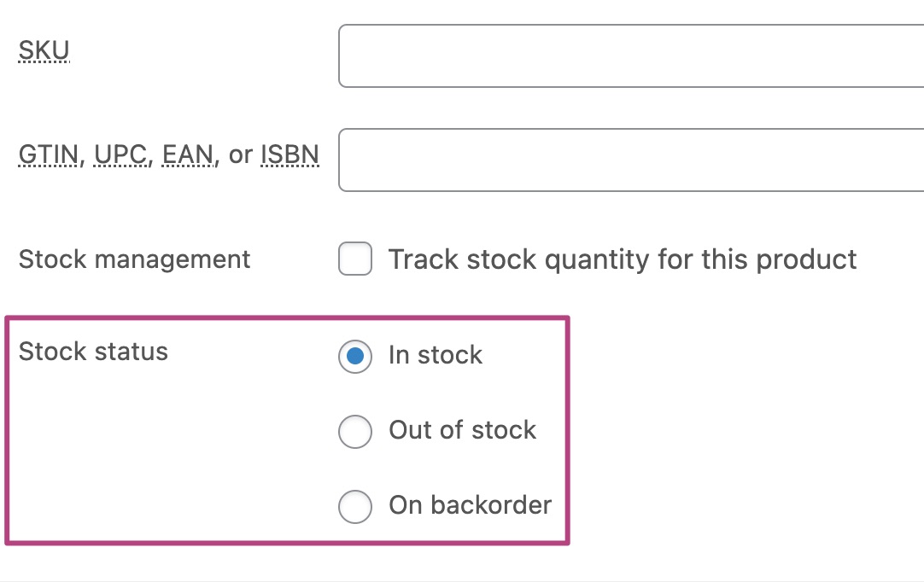
Task: Select the On backorder radio button
Action: pyautogui.click(x=355, y=506)
